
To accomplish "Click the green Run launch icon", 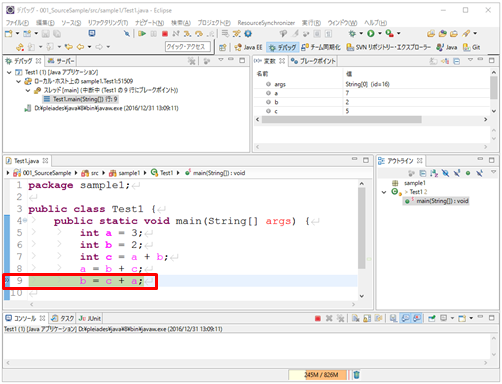I will coord(371,33).
